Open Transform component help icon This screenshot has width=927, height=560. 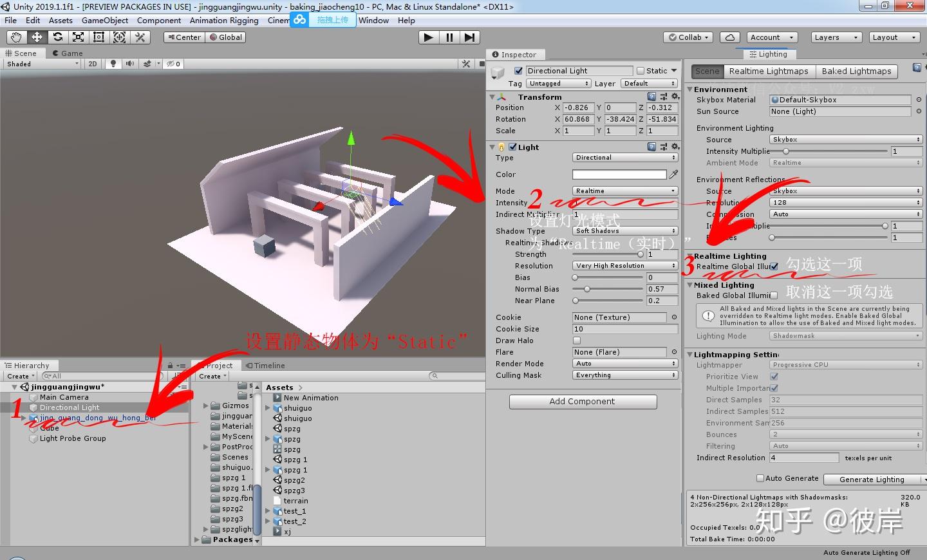[652, 97]
